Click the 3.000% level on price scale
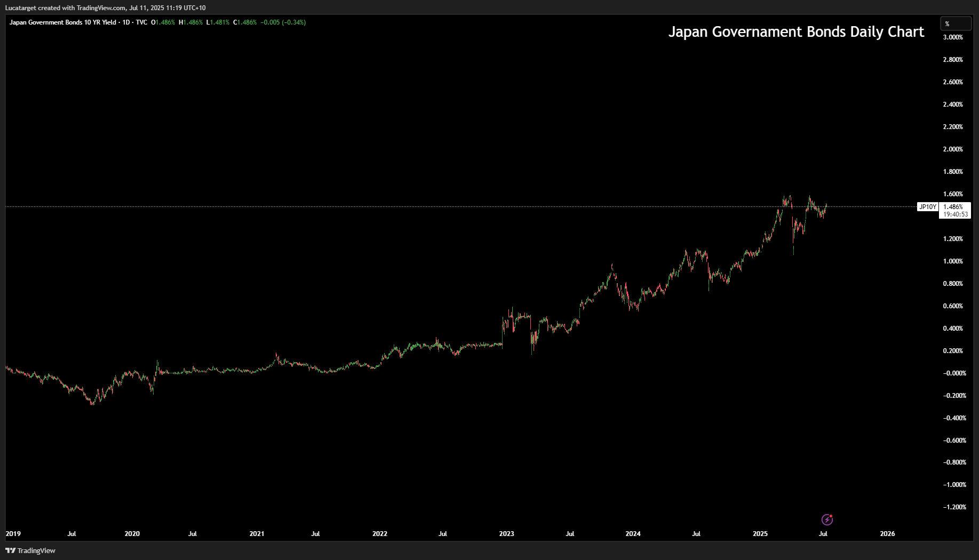Viewport: 979px width, 560px height. (953, 37)
